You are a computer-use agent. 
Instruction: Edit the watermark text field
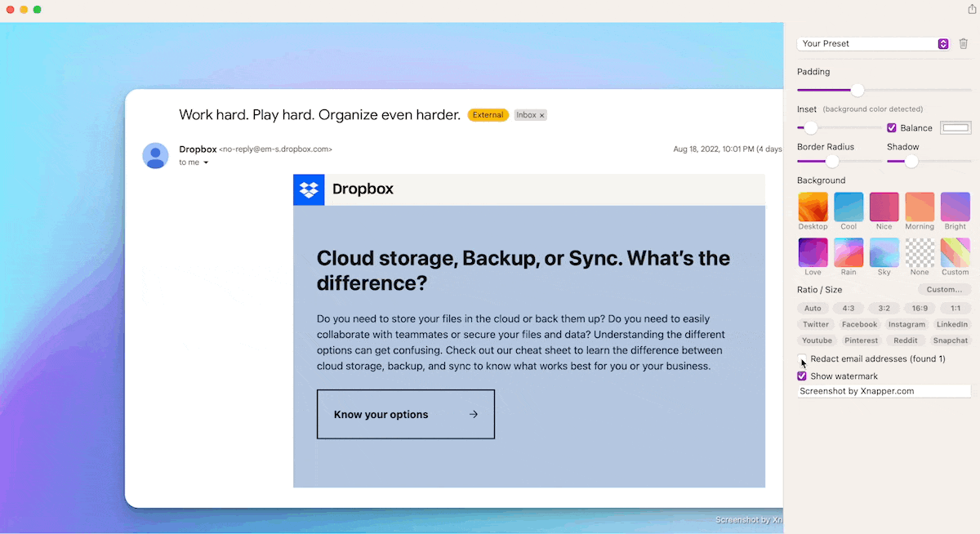(884, 391)
